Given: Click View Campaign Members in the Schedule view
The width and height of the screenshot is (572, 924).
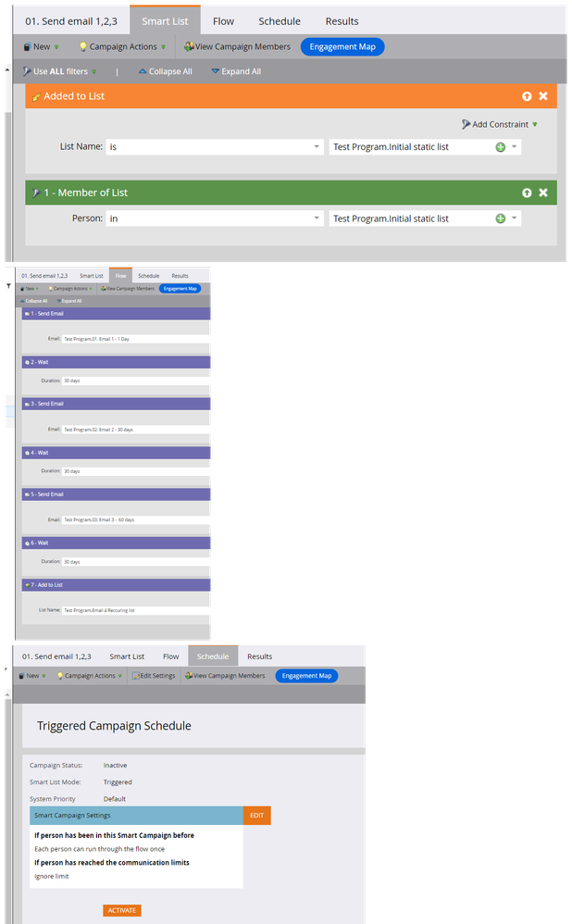Looking at the screenshot, I should (x=225, y=676).
